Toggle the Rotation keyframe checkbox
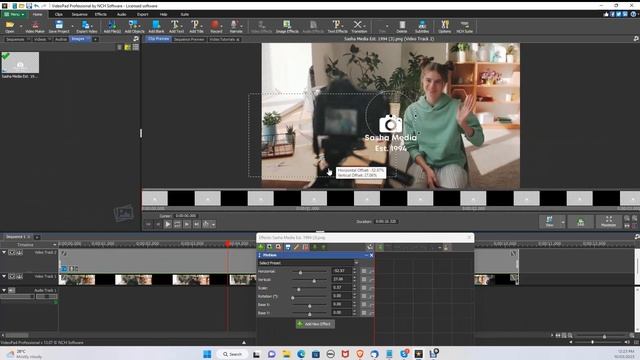The image size is (640, 360). coord(364,296)
